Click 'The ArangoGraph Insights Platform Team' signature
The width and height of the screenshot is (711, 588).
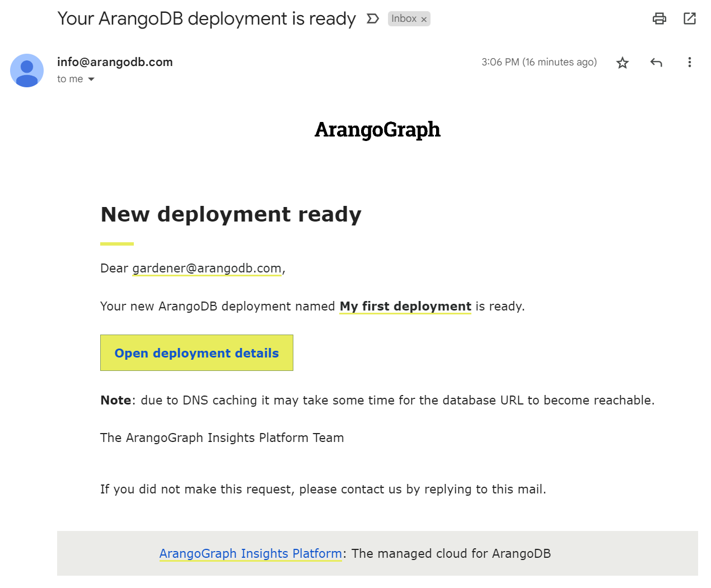coord(222,438)
